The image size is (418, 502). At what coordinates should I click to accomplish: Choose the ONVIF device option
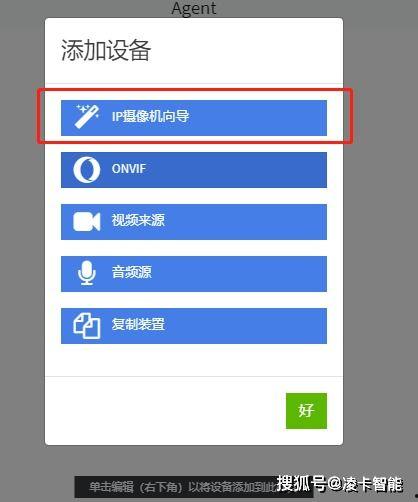pos(194,170)
